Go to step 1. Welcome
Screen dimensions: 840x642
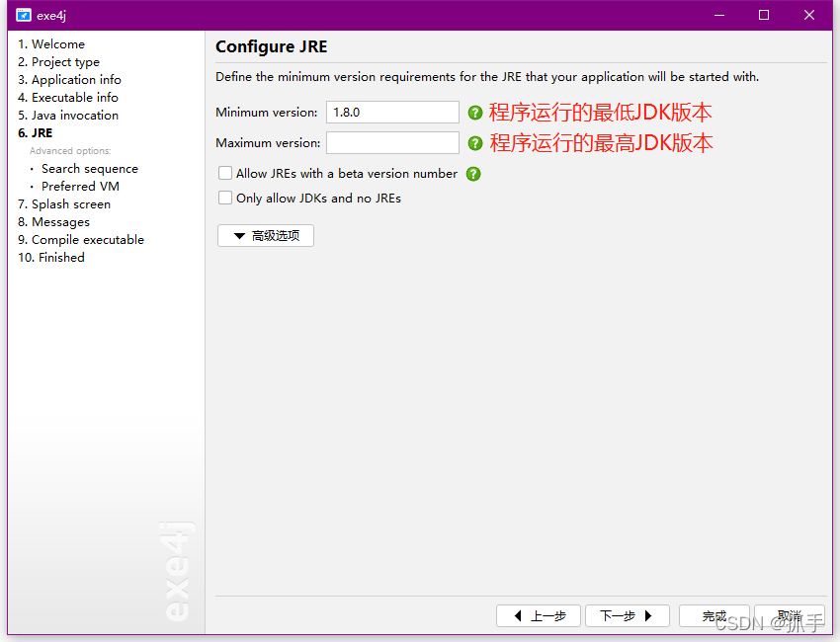pyautogui.click(x=51, y=43)
